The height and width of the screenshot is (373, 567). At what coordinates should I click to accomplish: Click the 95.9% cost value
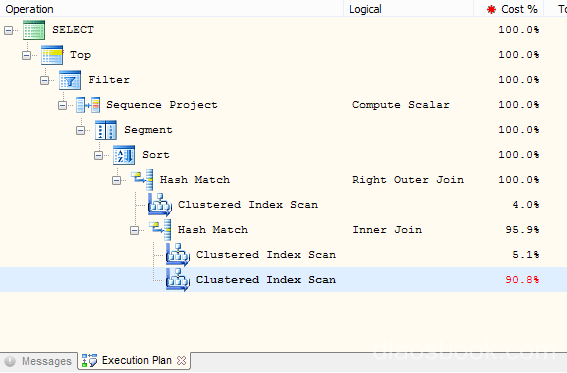522,230
